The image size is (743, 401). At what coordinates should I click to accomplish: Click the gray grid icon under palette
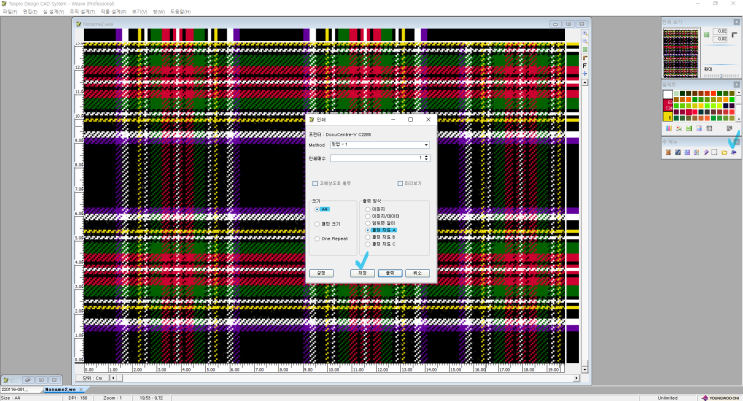tap(709, 128)
